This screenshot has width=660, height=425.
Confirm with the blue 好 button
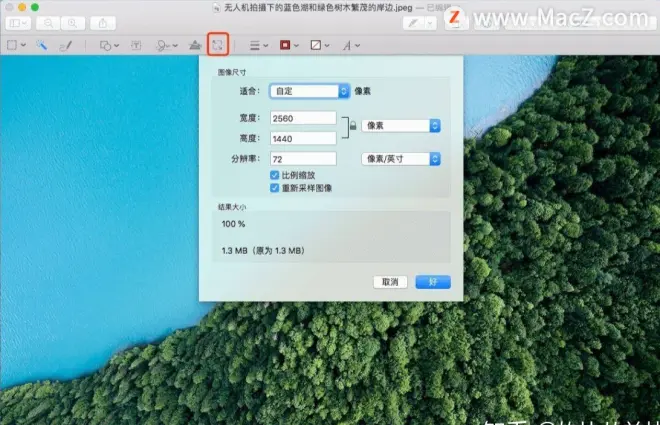coord(433,282)
